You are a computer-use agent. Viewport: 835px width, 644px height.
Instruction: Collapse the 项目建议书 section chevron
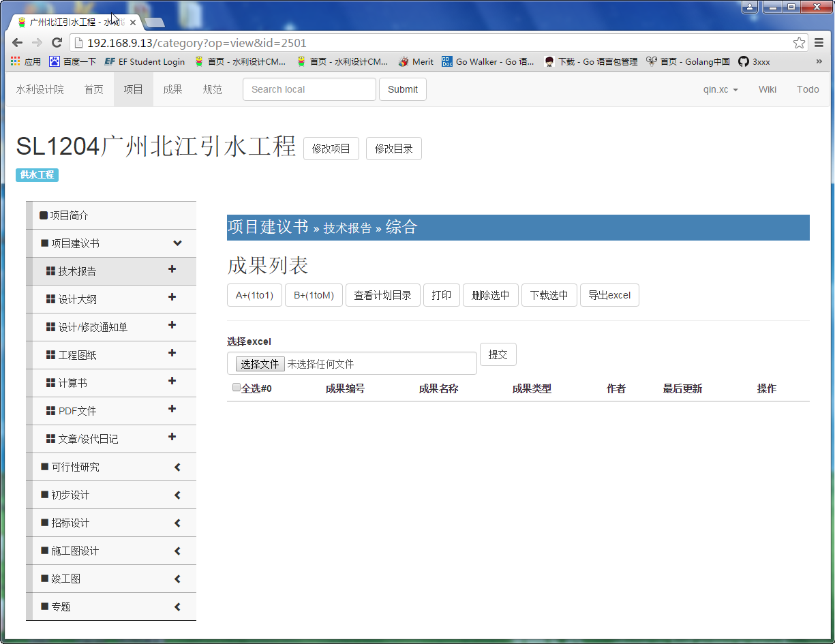coord(177,243)
